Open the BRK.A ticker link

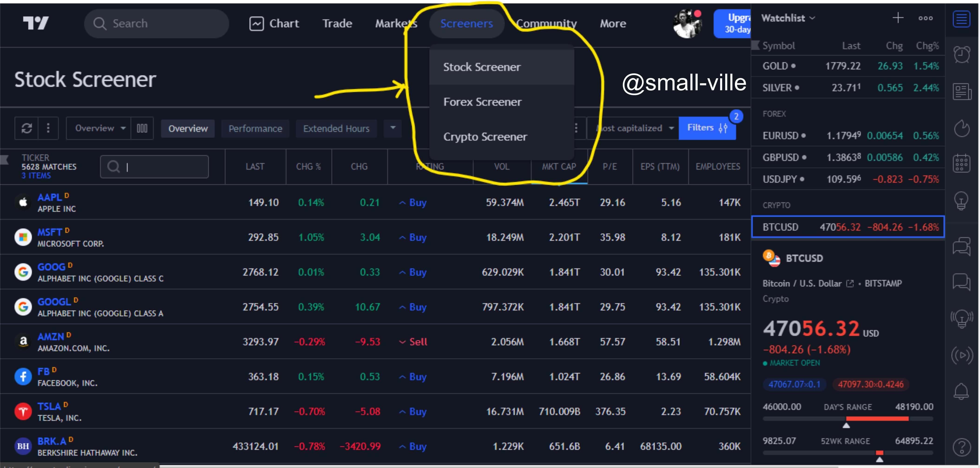tap(52, 441)
